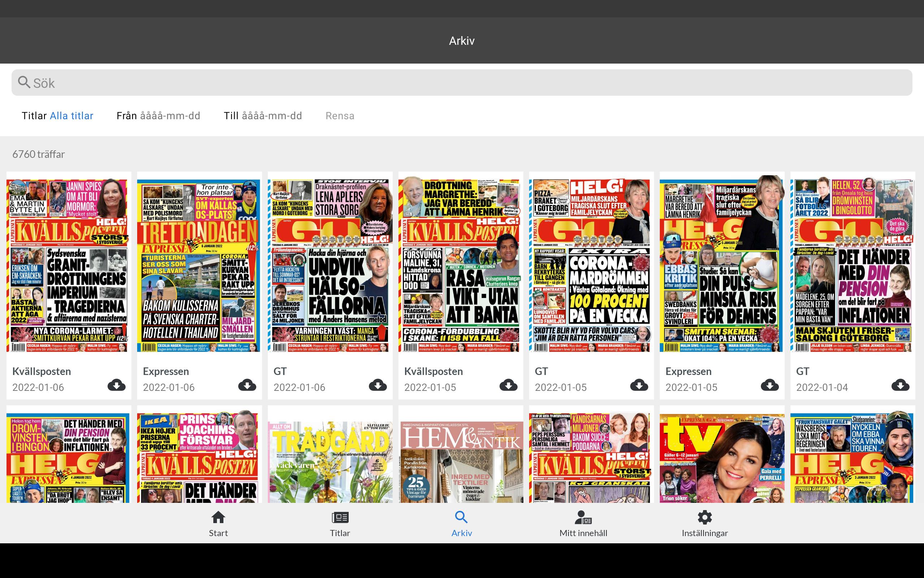Open Kvällsposten 2022-01-05 cover
Screen dimensions: 924x578
pyautogui.click(x=460, y=264)
